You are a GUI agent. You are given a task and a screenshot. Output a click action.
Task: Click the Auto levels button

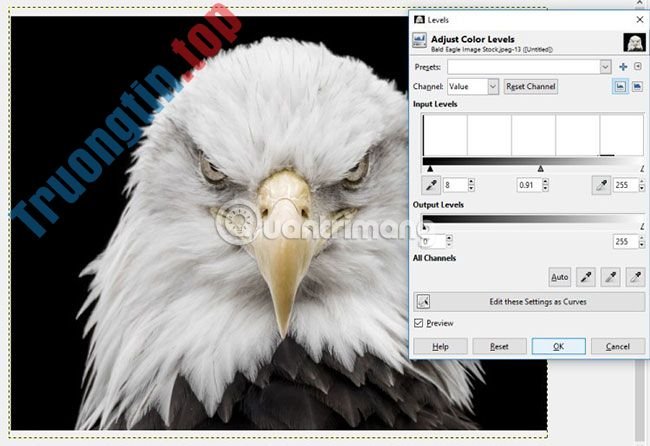tap(560, 277)
